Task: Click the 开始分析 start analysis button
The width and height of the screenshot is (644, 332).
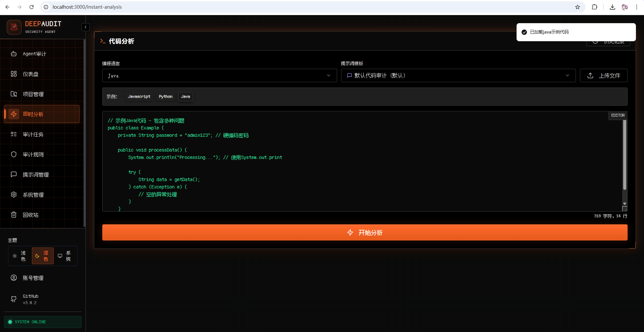Action: click(365, 232)
